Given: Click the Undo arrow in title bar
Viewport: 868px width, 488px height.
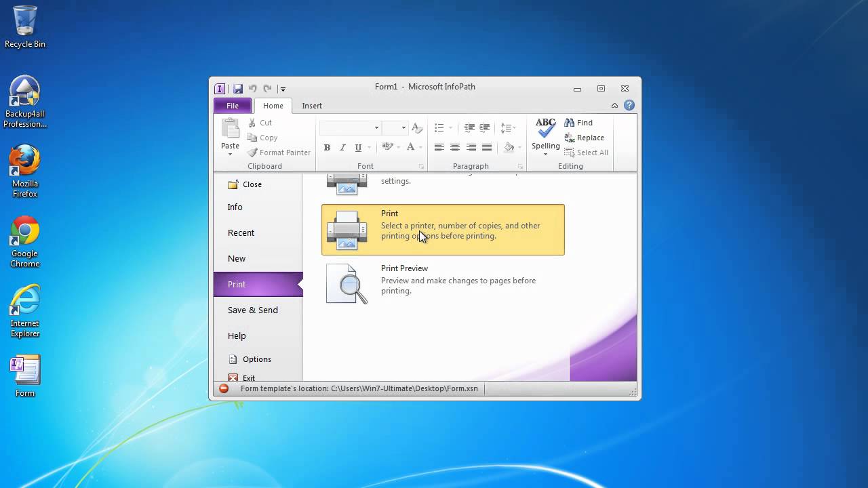Looking at the screenshot, I should point(253,89).
